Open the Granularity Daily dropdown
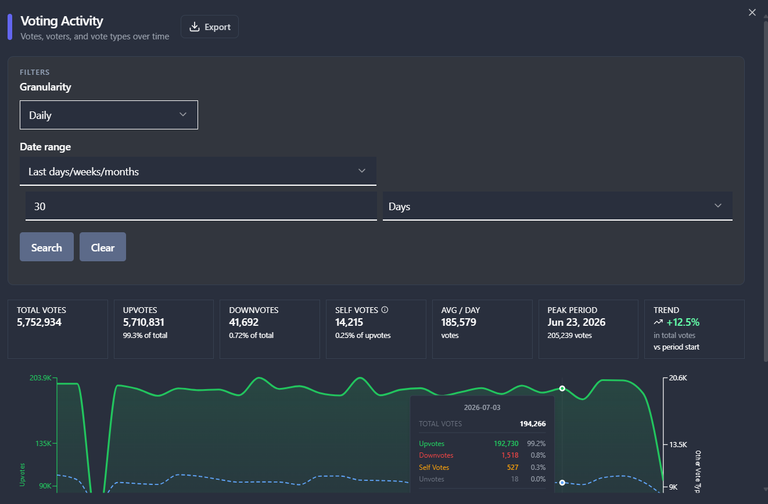Image resolution: width=768 pixels, height=504 pixels. tap(109, 115)
